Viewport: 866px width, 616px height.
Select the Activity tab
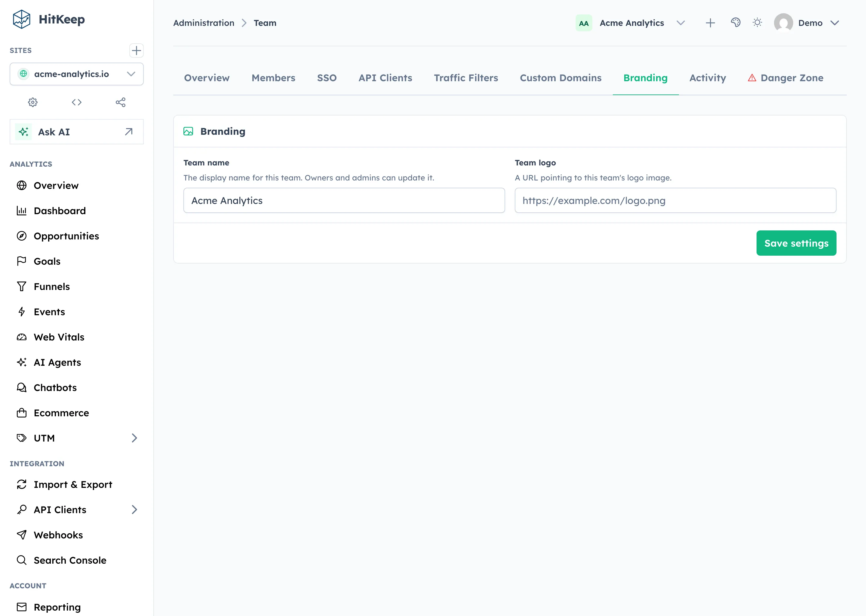[708, 78]
